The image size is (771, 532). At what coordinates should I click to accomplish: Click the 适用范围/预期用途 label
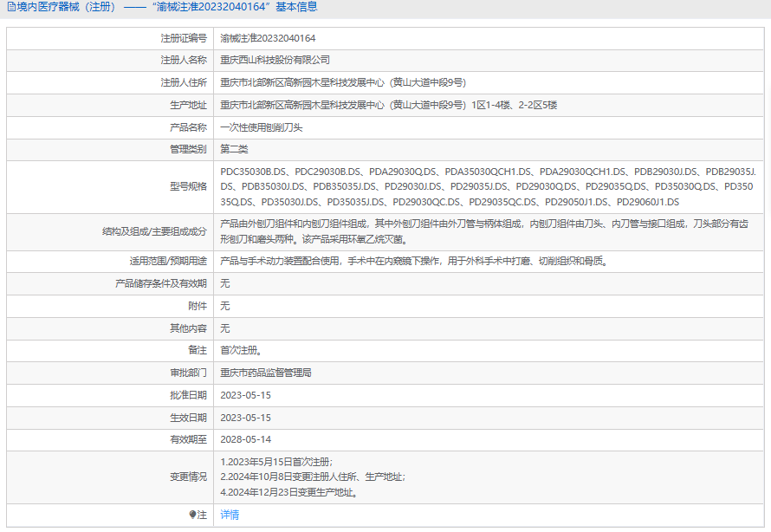(168, 261)
